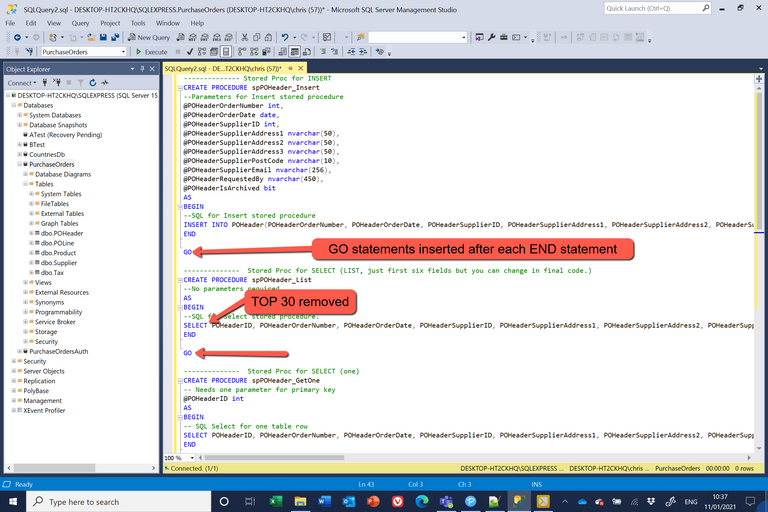This screenshot has width=768, height=512.
Task: Open PowerPoint from the Windows taskbar
Action: coord(372,500)
